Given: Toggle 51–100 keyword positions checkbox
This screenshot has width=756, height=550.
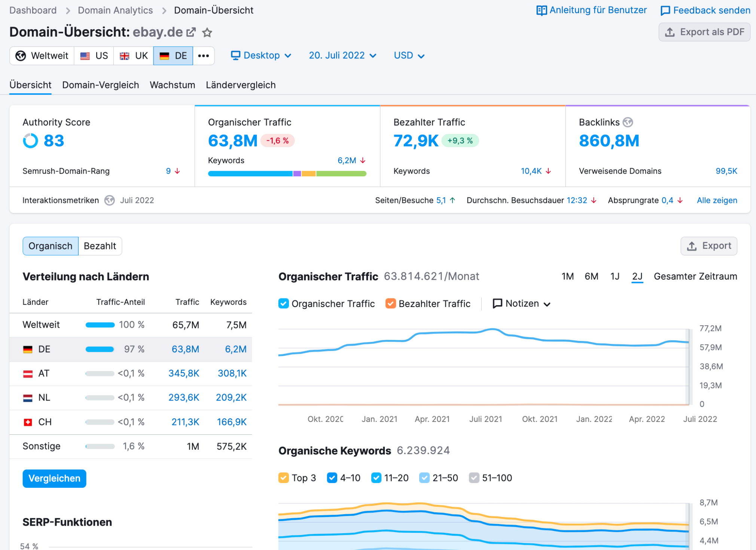Looking at the screenshot, I should pos(474,478).
